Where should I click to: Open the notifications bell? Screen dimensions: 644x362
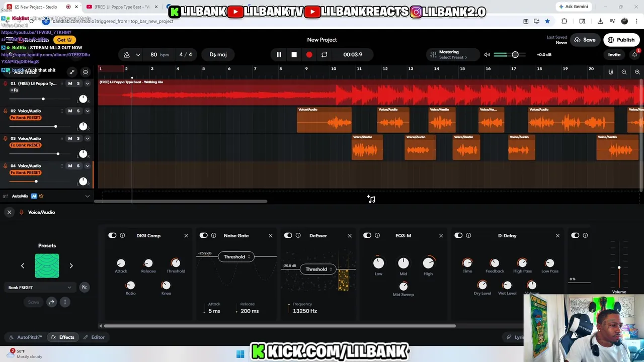coord(635,54)
